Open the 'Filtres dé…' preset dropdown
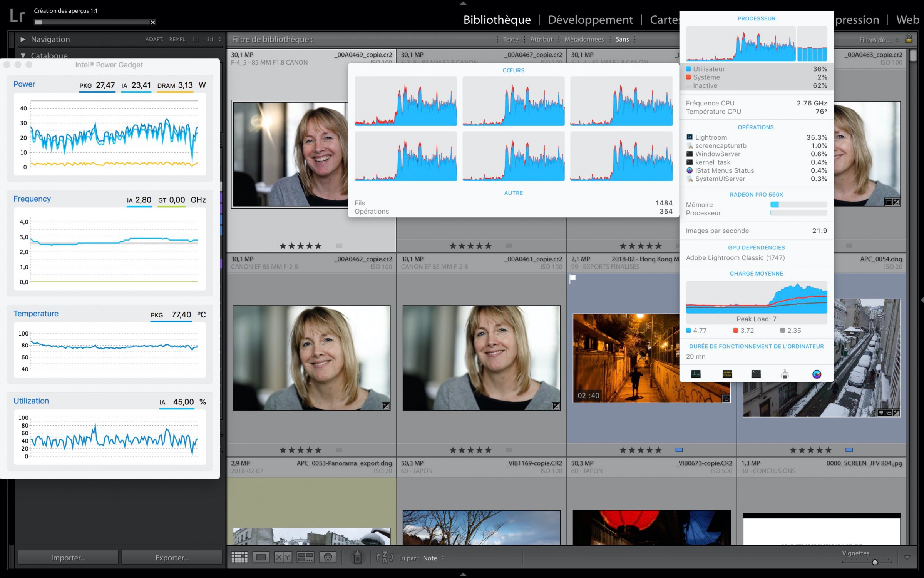The image size is (924, 578). coord(879,40)
